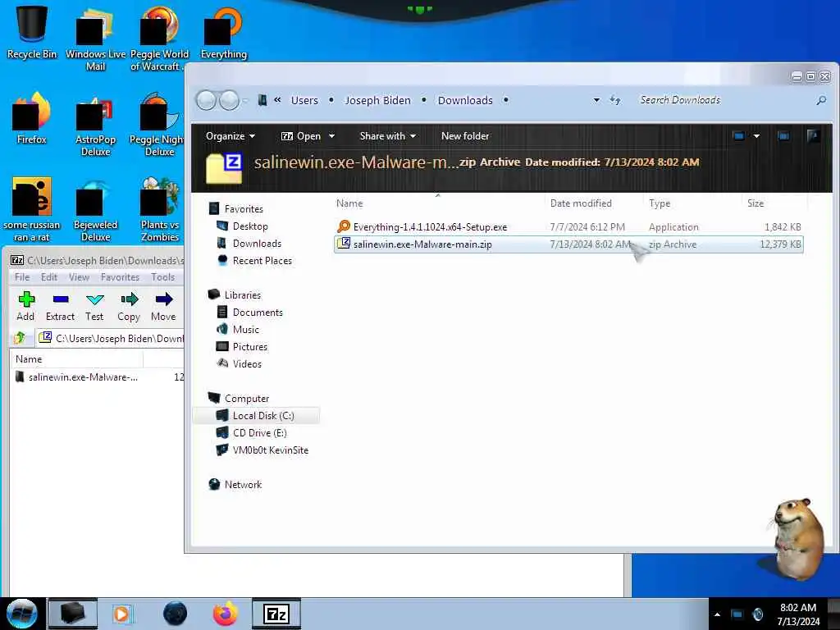Go back in Explorer navigation
The height and width of the screenshot is (630, 840).
click(206, 100)
